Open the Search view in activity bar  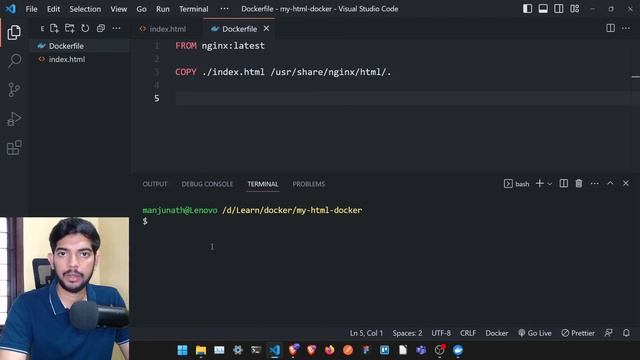point(14,61)
